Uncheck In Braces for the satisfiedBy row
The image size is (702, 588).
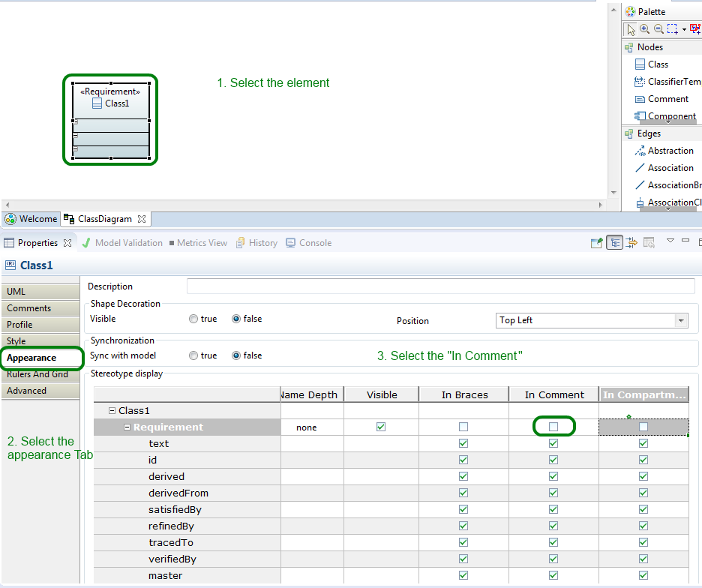click(463, 510)
